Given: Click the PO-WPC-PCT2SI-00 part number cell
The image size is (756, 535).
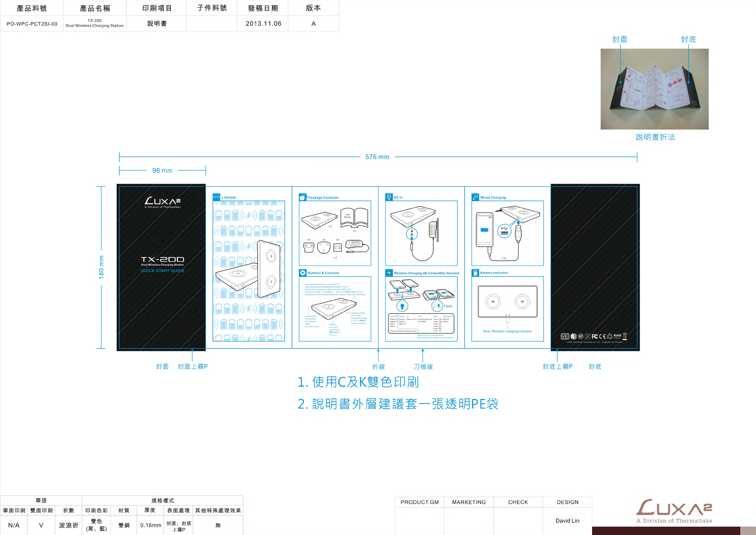Looking at the screenshot, I should point(32,24).
